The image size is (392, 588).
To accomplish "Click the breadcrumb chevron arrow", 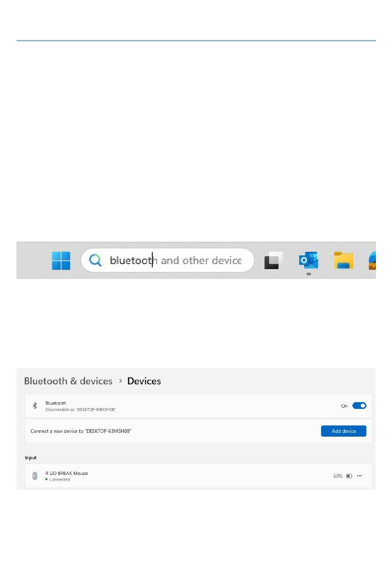I will 120,381.
